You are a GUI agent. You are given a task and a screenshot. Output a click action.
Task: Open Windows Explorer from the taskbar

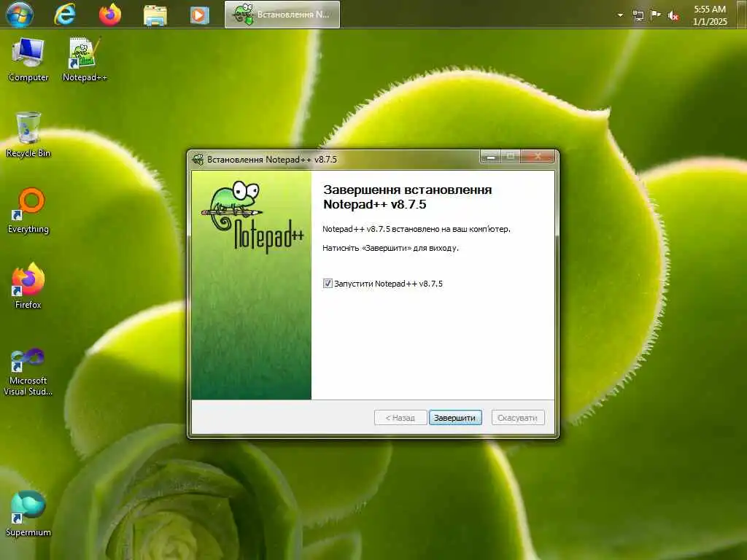click(x=155, y=15)
